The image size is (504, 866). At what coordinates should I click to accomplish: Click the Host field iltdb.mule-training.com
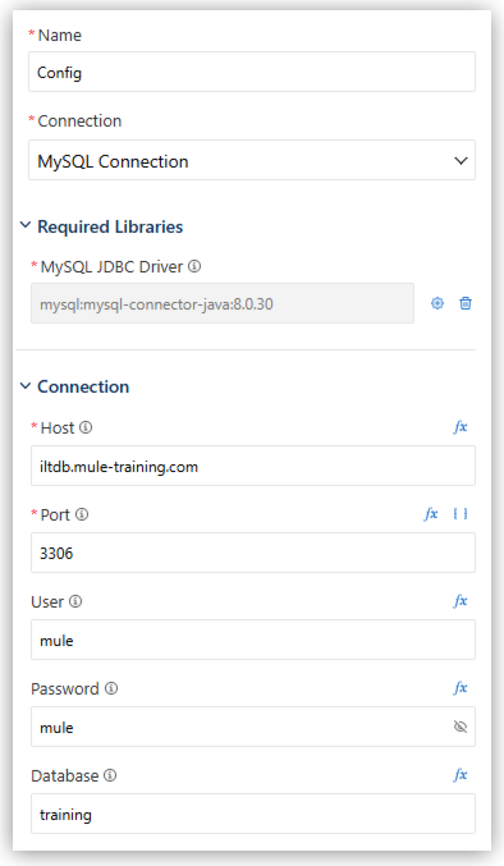(x=253, y=466)
